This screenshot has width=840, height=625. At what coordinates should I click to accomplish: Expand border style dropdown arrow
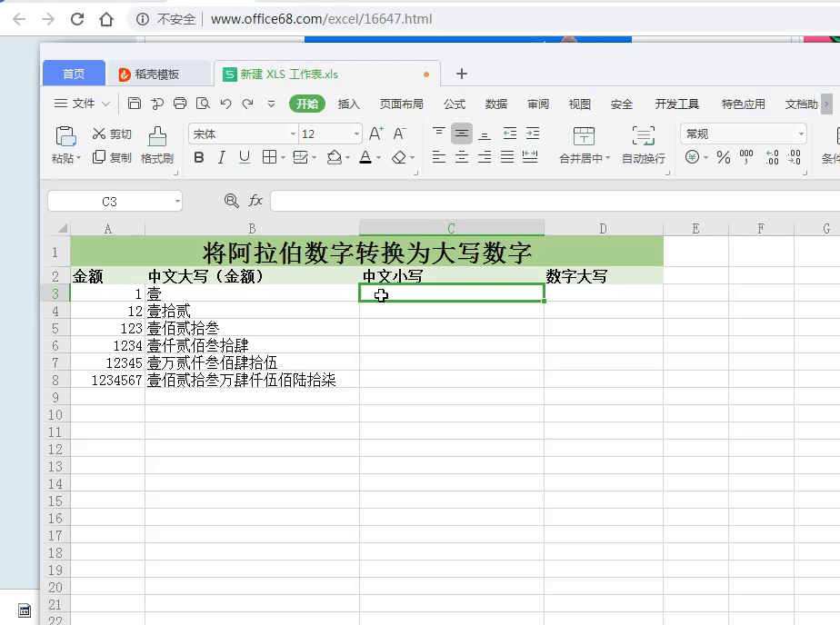click(x=283, y=158)
